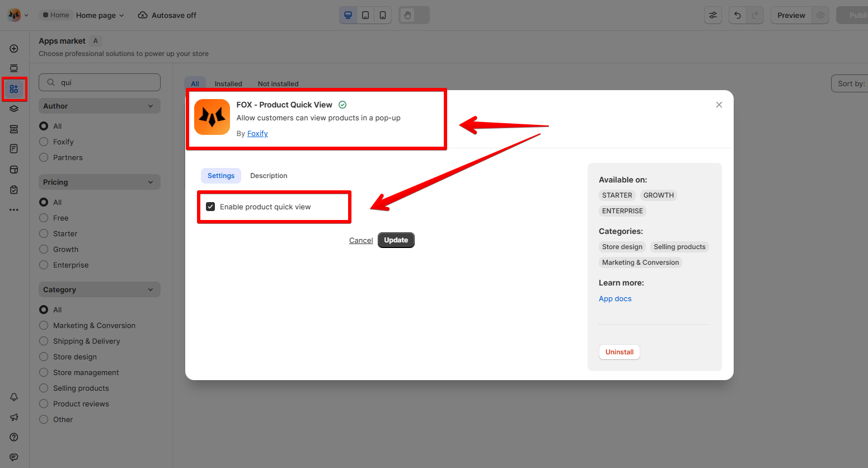Open the clipboard checkmark icon in sidebar
The height and width of the screenshot is (468, 868).
point(14,190)
